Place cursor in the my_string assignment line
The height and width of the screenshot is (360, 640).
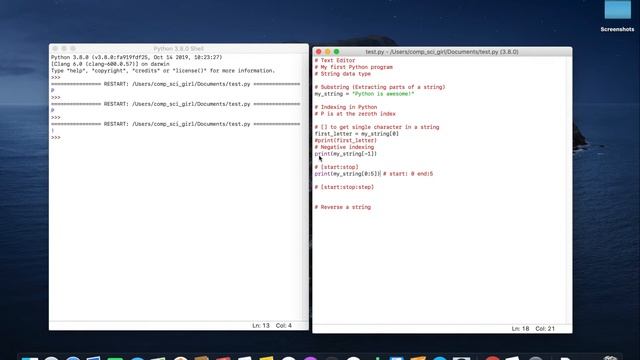(x=364, y=94)
